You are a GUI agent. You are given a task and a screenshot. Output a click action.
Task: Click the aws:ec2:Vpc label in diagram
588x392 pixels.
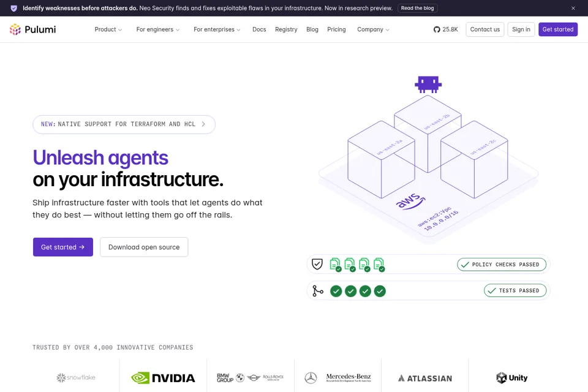[x=435, y=216]
